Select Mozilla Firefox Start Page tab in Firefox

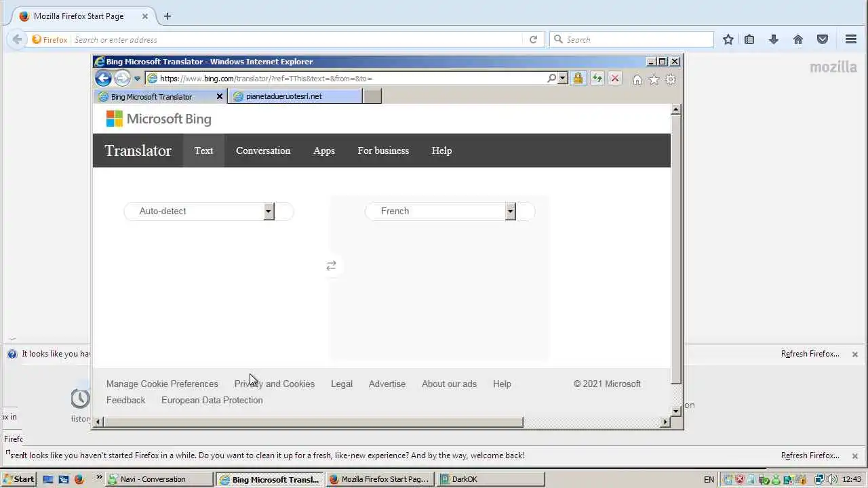tap(80, 16)
